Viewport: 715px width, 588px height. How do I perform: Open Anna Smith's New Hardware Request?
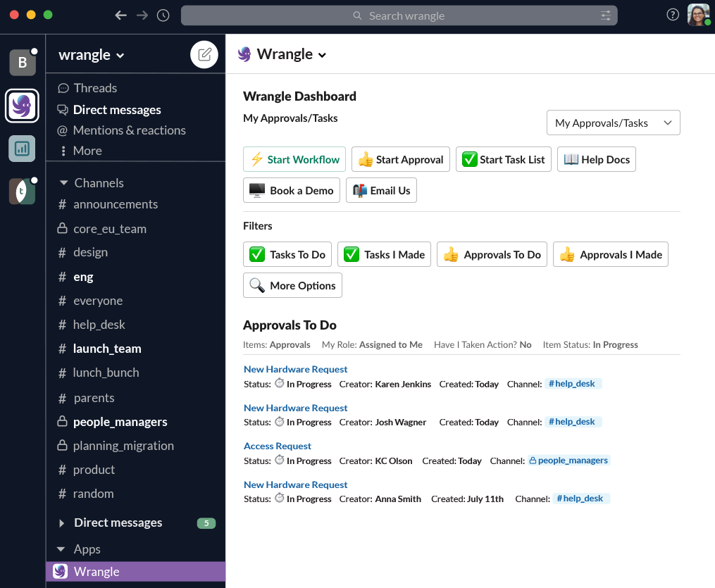(x=295, y=484)
